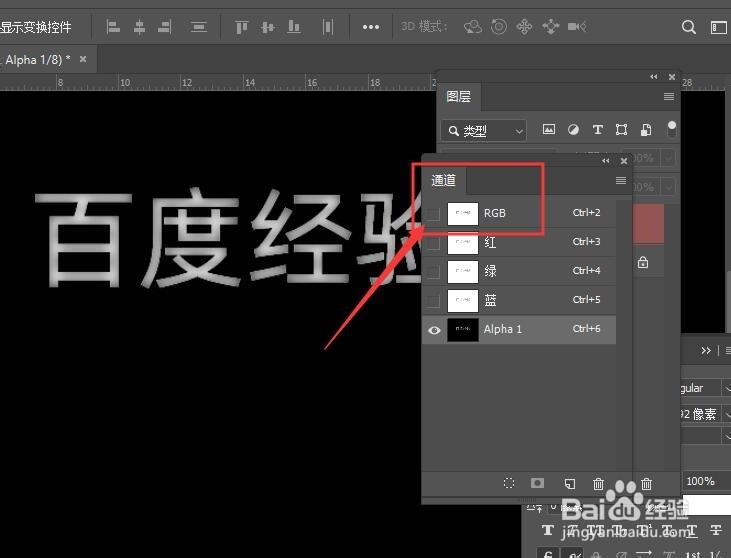Filter Layers panel by pixel layers icon
731x558 pixels.
point(549,129)
